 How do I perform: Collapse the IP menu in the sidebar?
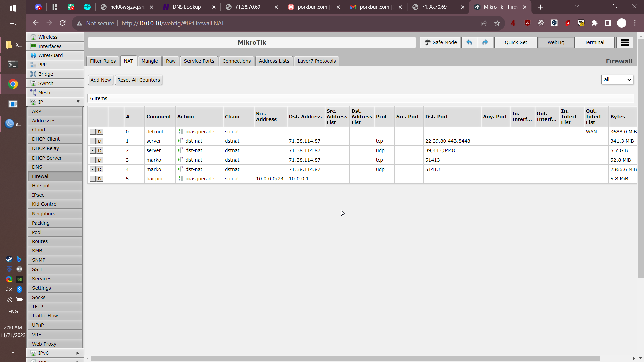(78, 102)
